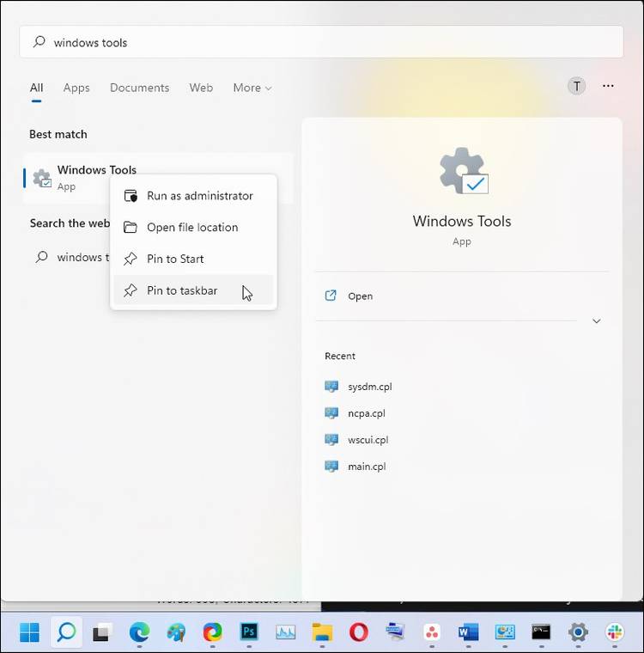Launch Opera browser from the taskbar
The width and height of the screenshot is (644, 653).
358,632
